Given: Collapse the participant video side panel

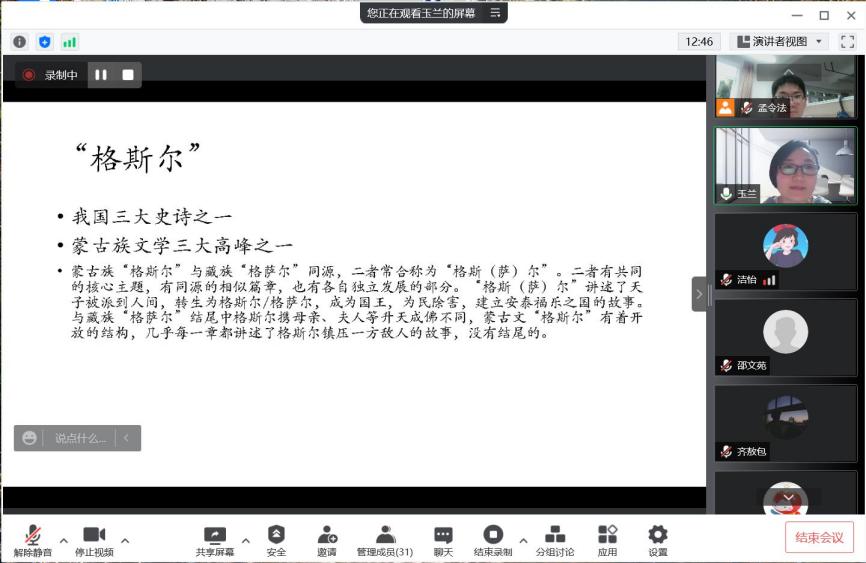Looking at the screenshot, I should [699, 294].
